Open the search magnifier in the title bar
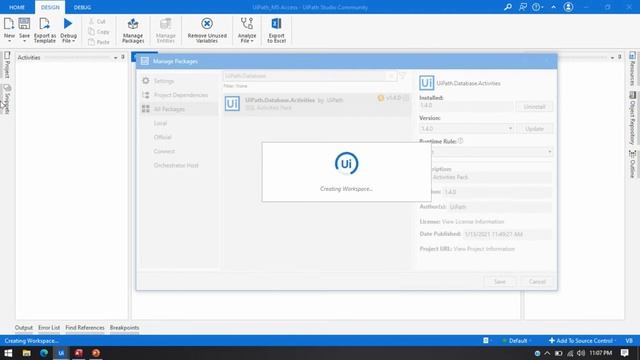 click(x=508, y=7)
